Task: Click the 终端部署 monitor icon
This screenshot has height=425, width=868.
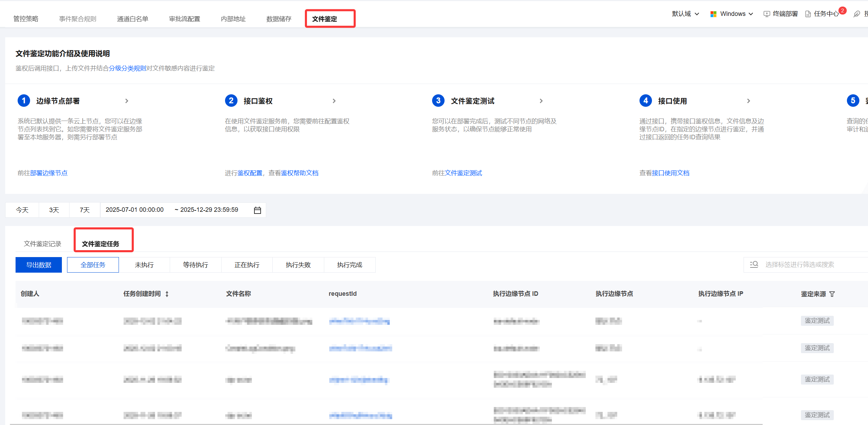Action: [x=766, y=14]
